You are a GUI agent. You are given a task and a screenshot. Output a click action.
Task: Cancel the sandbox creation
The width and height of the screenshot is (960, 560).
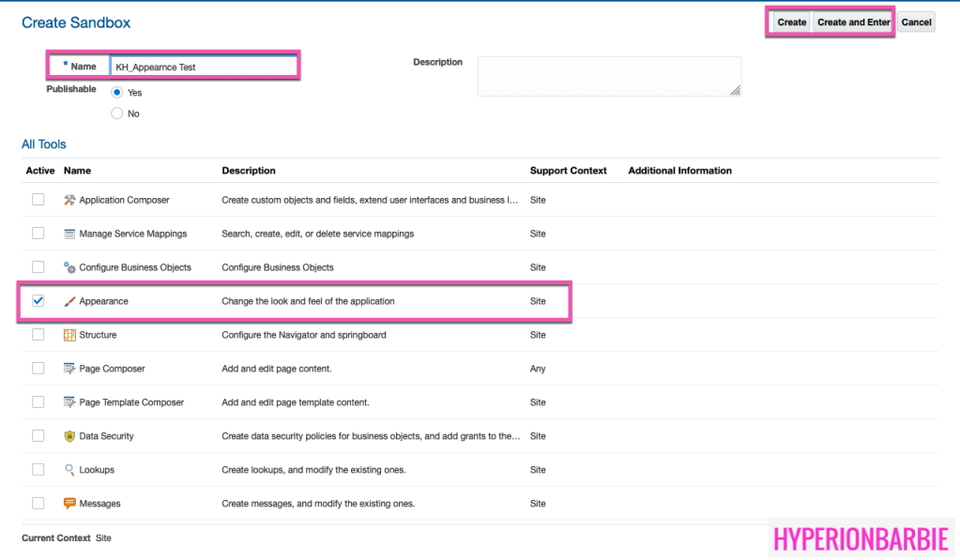coord(916,23)
